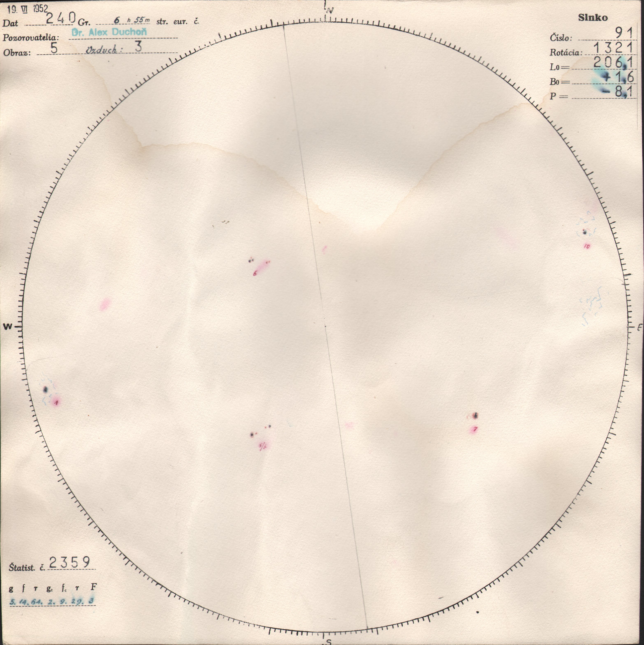Click the Obraz value 5
The height and width of the screenshot is (645, 644).
(54, 48)
